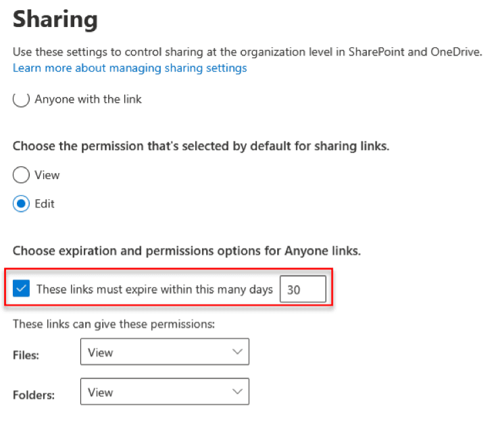
Task: Open the Folders permission dropdown
Action: (164, 392)
